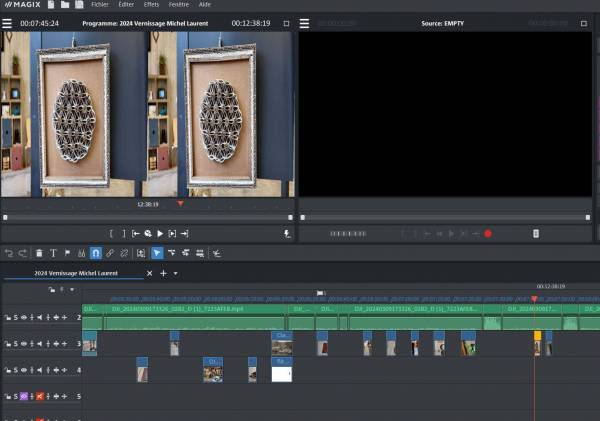The height and width of the screenshot is (421, 600).
Task: Open the program monitor hamburger menu
Action: (x=7, y=23)
